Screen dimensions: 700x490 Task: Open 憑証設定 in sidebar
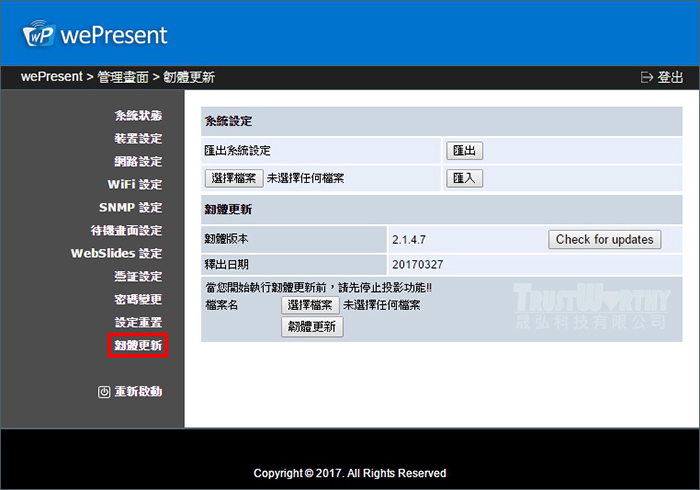pyautogui.click(x=138, y=277)
